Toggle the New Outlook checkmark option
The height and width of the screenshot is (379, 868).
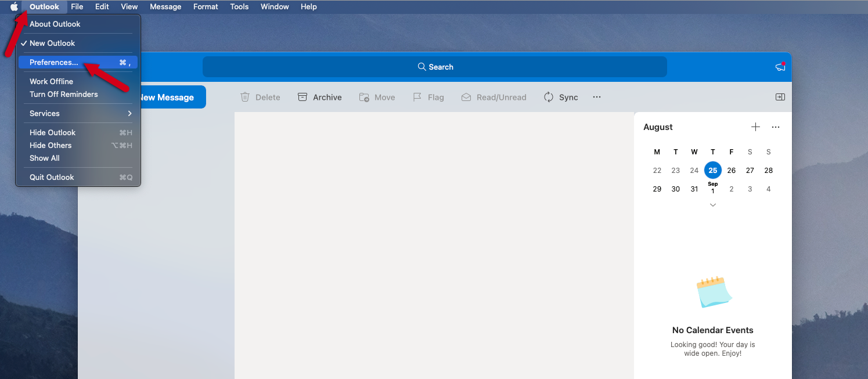(78, 43)
